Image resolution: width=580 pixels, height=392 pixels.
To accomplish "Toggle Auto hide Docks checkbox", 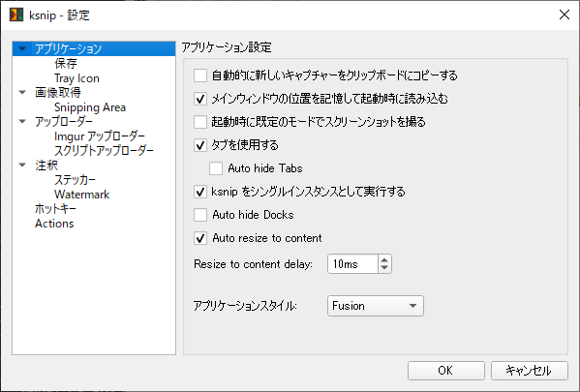I will point(200,215).
